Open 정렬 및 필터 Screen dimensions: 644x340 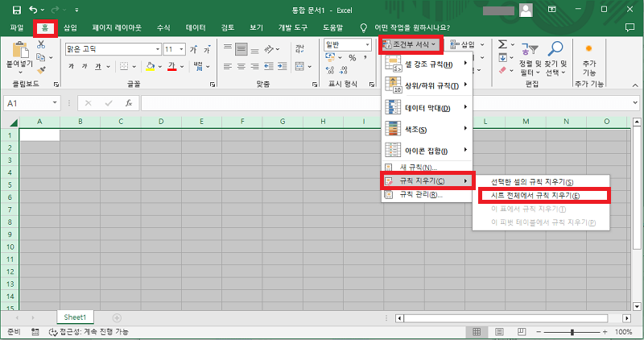coord(530,59)
